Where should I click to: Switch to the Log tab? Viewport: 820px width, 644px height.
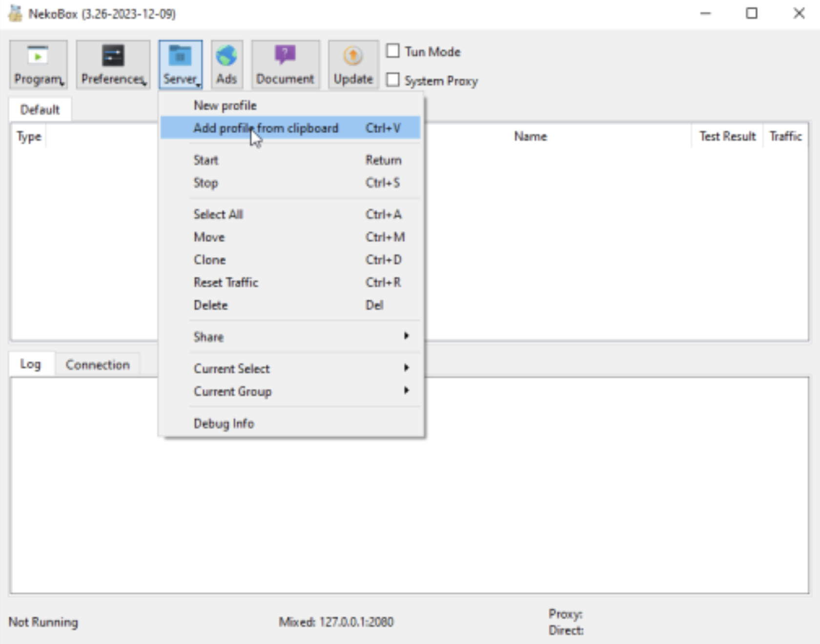pyautogui.click(x=31, y=364)
